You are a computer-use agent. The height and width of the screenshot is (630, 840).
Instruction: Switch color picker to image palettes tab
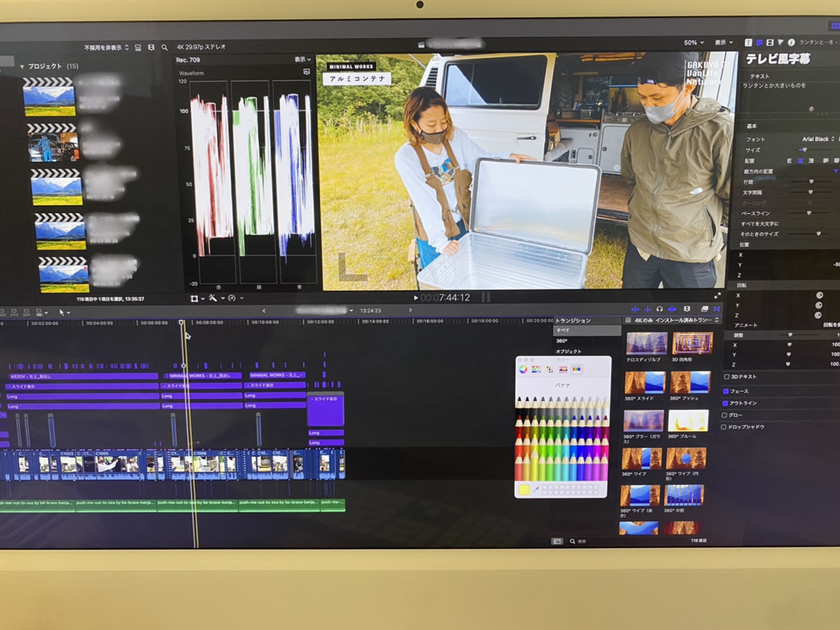click(x=563, y=369)
